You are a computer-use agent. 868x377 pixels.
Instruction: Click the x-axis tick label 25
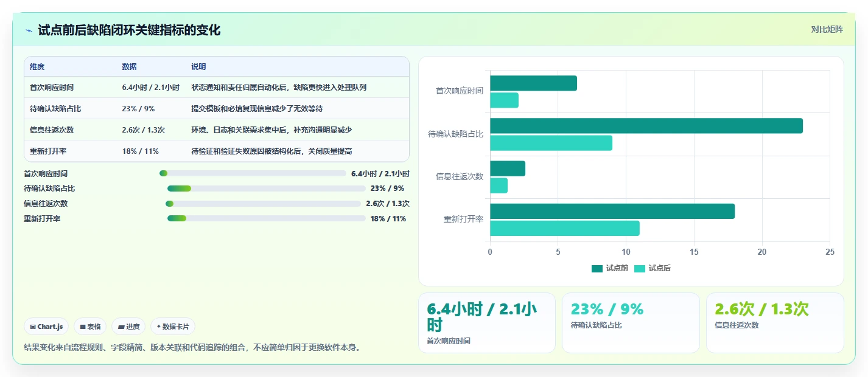click(830, 252)
